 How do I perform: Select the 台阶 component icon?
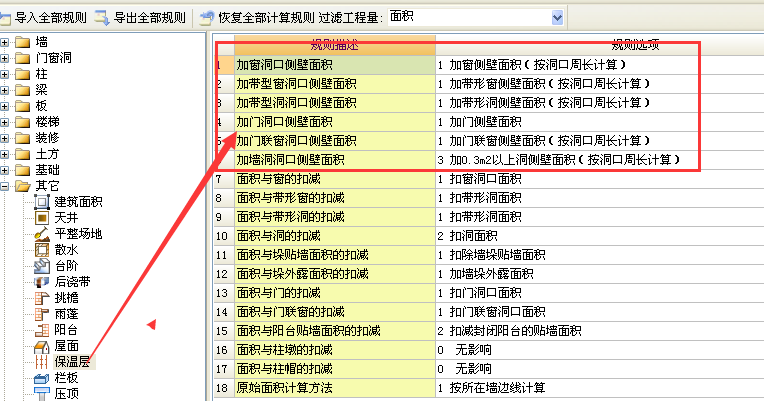[x=42, y=266]
